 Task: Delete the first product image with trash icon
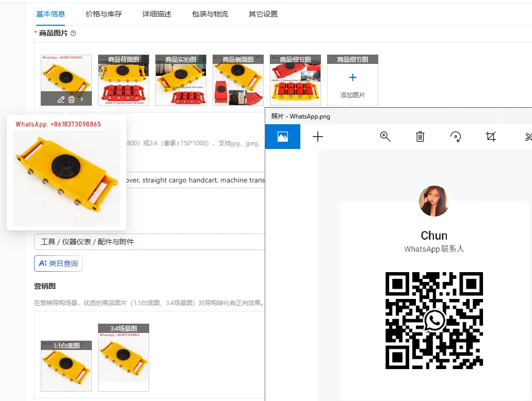[72, 99]
